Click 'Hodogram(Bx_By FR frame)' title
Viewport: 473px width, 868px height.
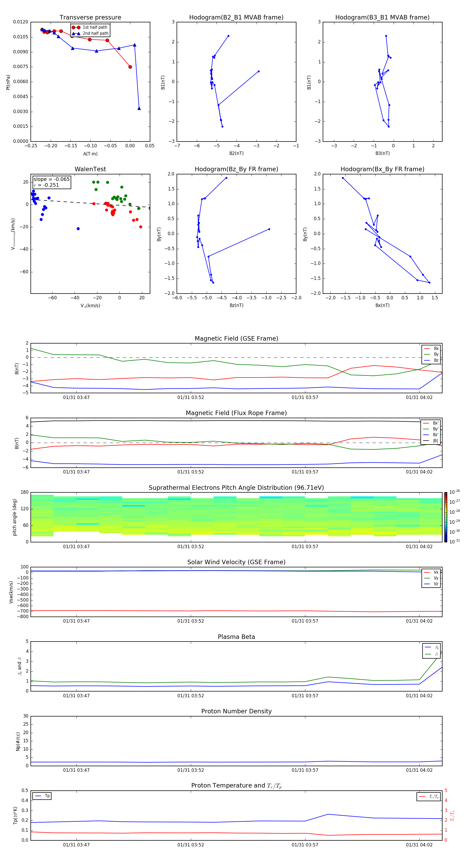[382, 169]
